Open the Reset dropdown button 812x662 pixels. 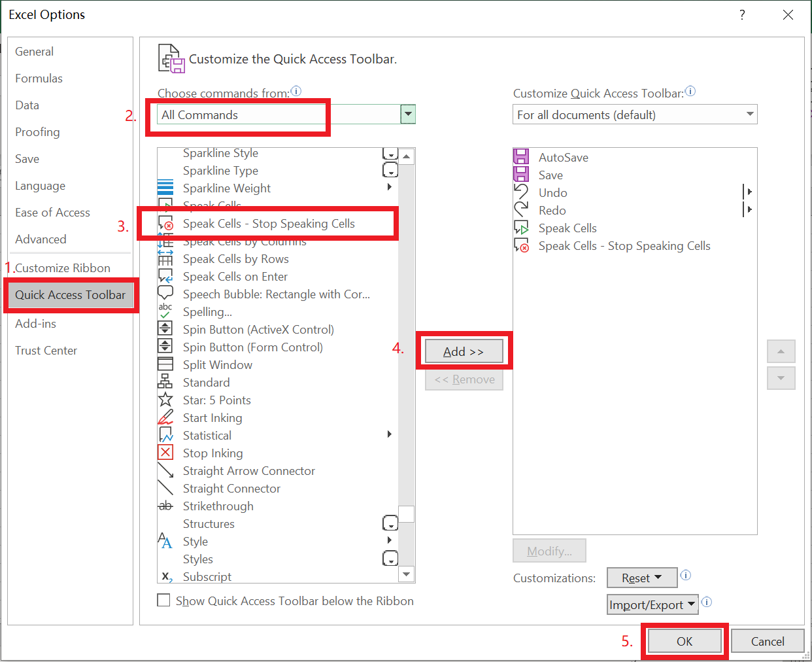(x=642, y=578)
